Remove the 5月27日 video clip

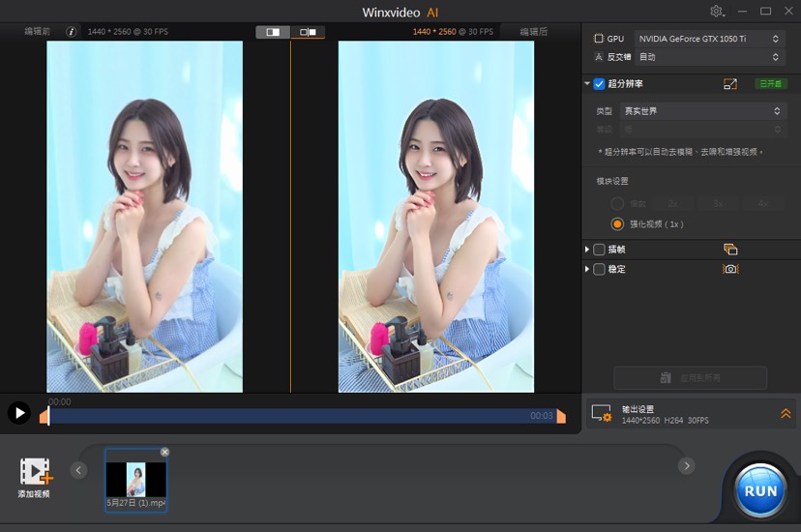coord(164,452)
